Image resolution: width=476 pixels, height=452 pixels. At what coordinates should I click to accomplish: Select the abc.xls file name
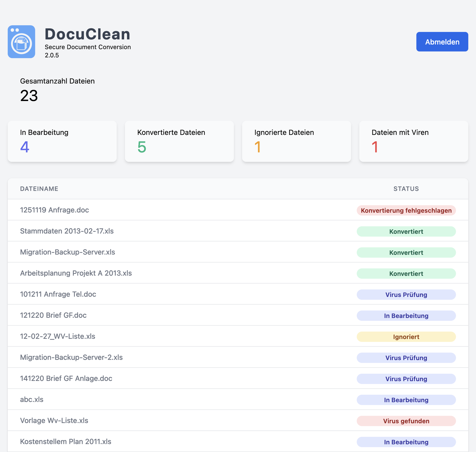point(32,400)
